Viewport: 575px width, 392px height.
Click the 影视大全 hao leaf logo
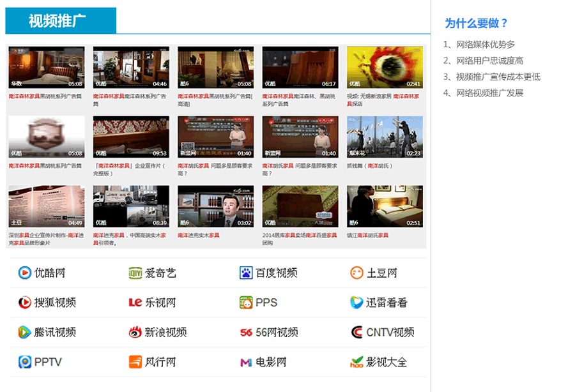356,362
